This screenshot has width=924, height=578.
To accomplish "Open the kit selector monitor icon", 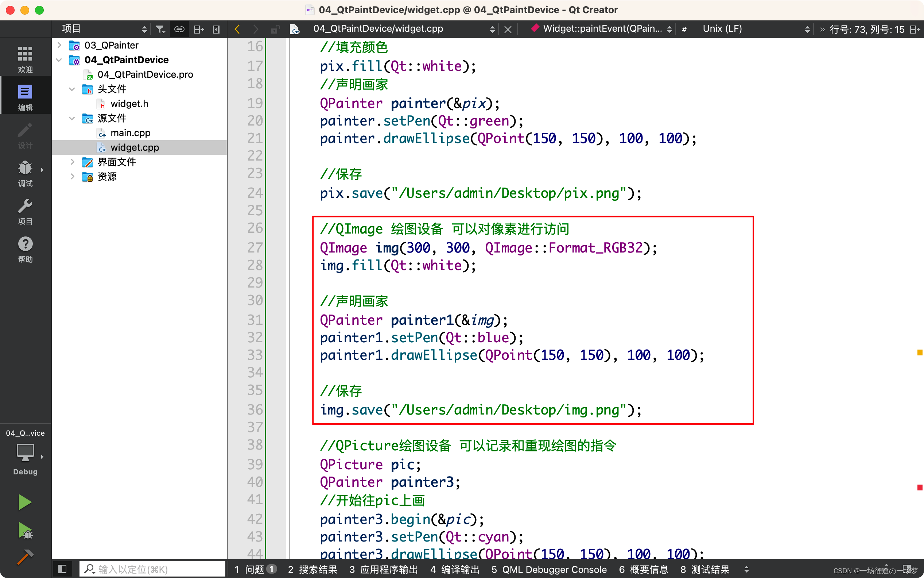I will tap(25, 452).
